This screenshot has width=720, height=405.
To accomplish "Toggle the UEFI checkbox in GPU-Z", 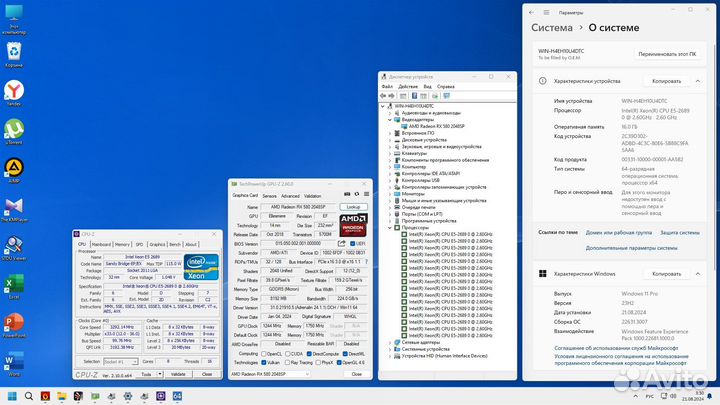I will click(x=353, y=243).
